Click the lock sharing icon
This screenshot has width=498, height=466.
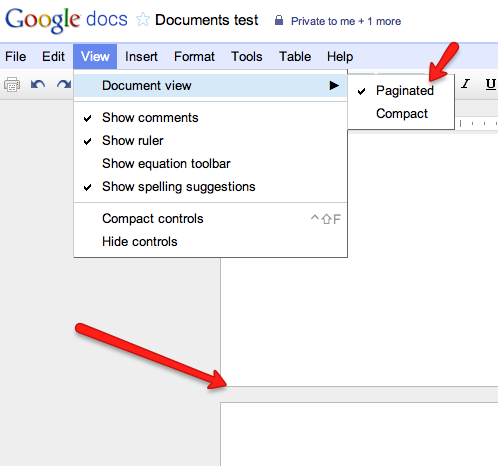coord(279,20)
